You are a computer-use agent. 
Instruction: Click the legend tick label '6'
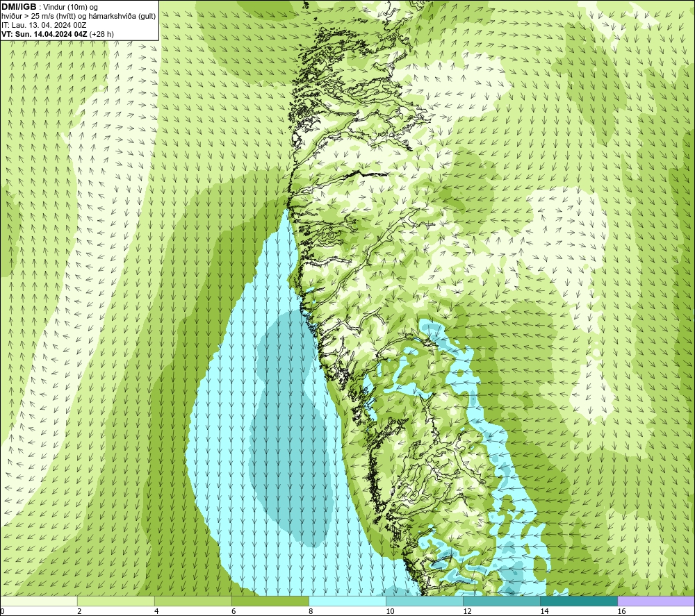[234, 611]
